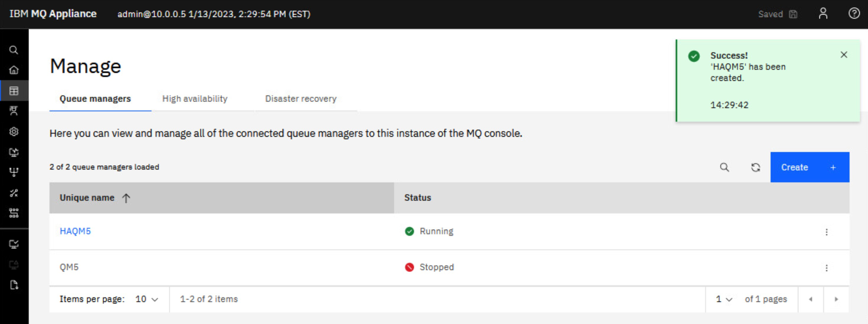
Task: Click the Create button
Action: pyautogui.click(x=810, y=167)
